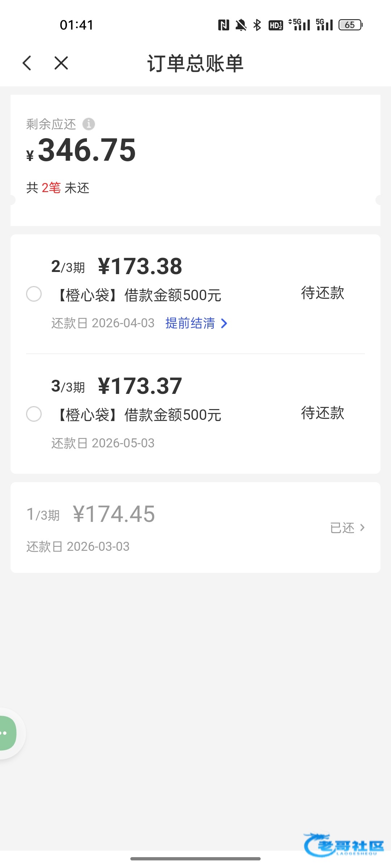The width and height of the screenshot is (391, 868).
Task: Tap the chevron after 提前结清
Action: click(224, 323)
